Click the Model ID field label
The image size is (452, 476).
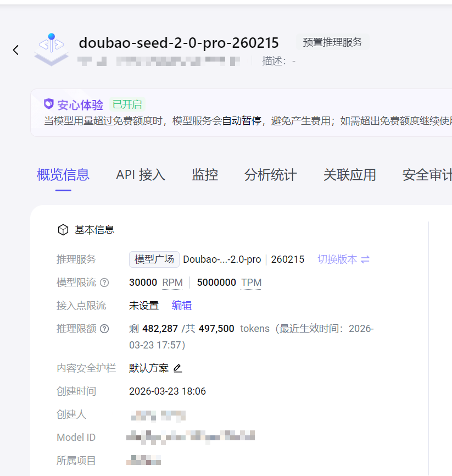point(76,438)
